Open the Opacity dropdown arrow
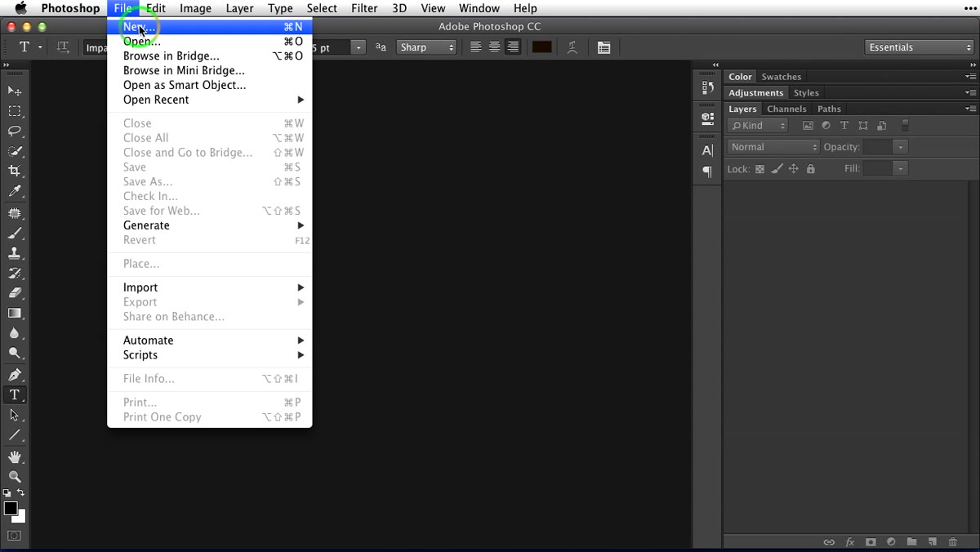 [900, 147]
